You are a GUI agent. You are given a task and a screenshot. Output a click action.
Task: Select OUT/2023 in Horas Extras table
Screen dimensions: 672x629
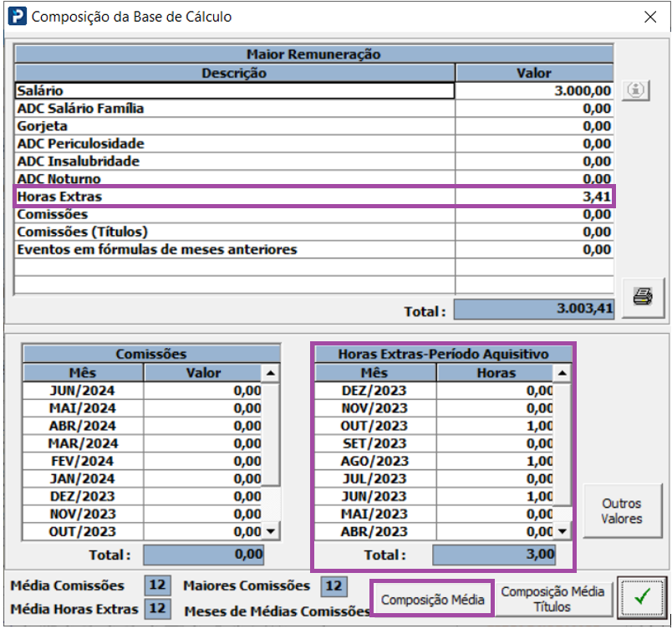coord(375,426)
